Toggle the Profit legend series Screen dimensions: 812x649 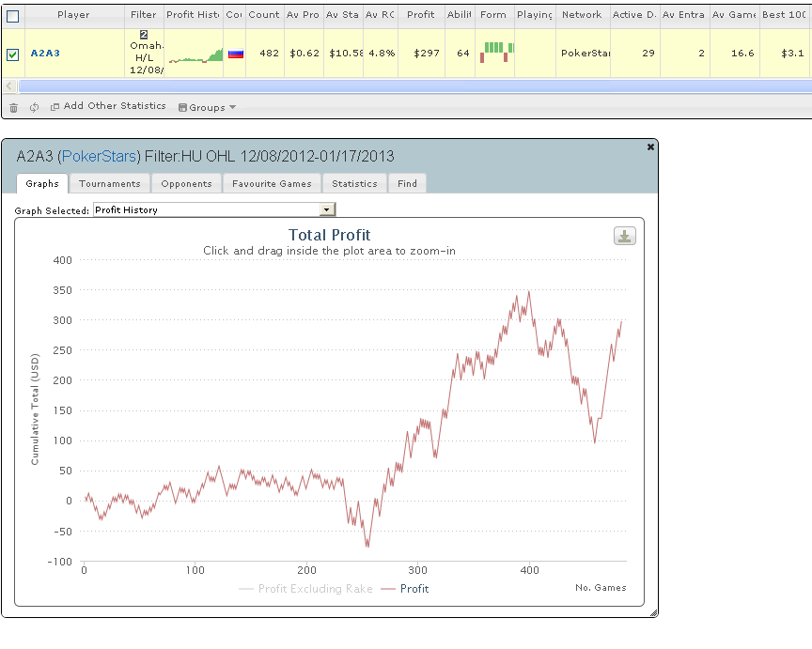(x=405, y=589)
